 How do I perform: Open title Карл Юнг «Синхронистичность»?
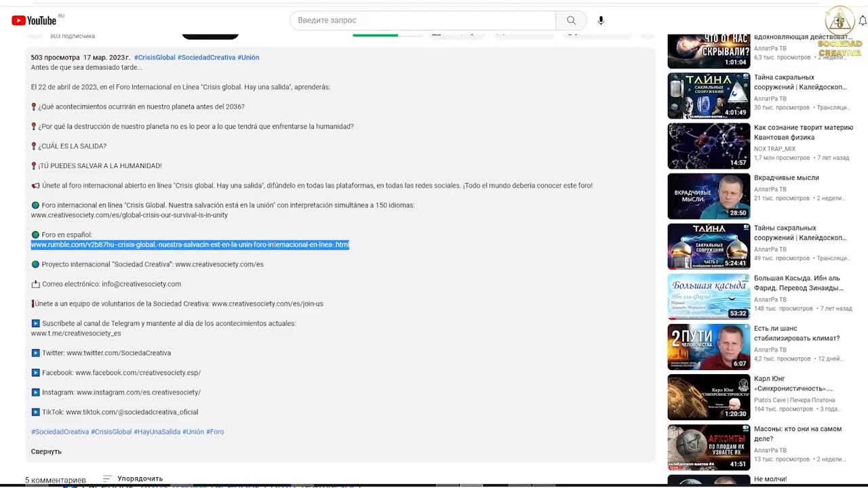[793, 384]
